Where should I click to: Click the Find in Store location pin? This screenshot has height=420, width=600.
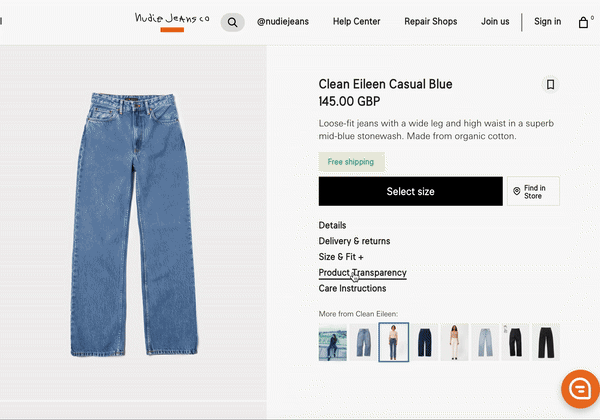click(x=516, y=191)
